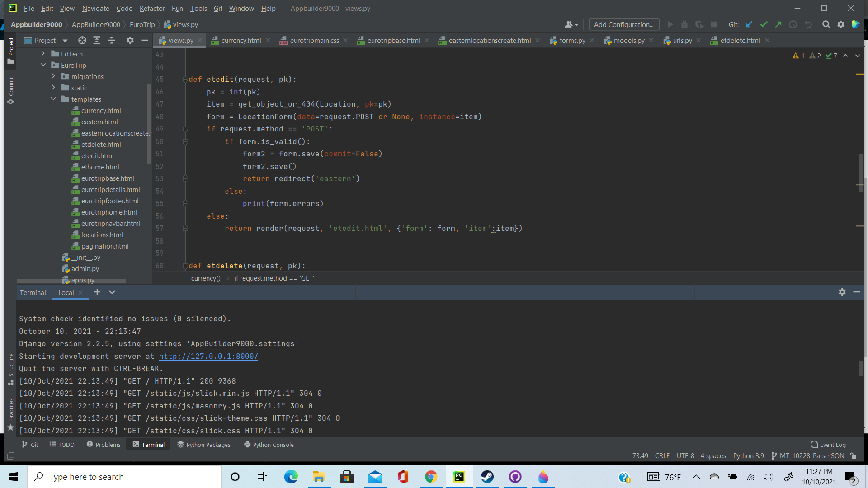Open Python 3.9 interpreter selector

(x=748, y=456)
